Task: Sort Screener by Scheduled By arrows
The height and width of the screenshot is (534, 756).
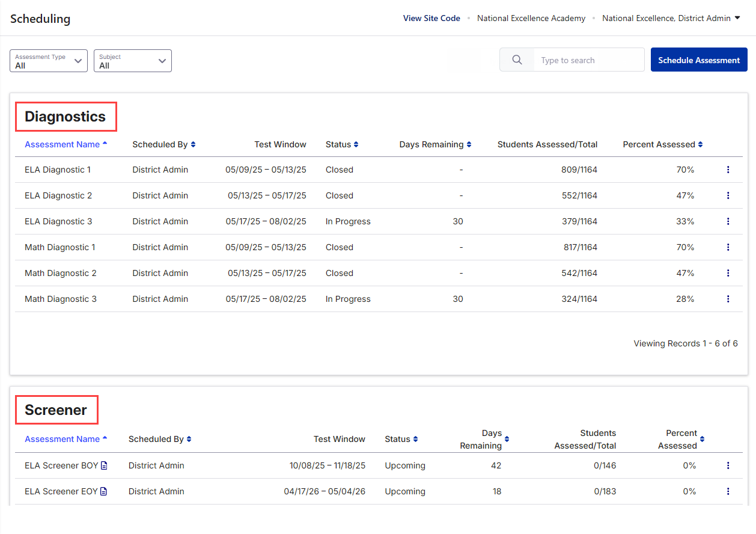Action: click(x=189, y=439)
